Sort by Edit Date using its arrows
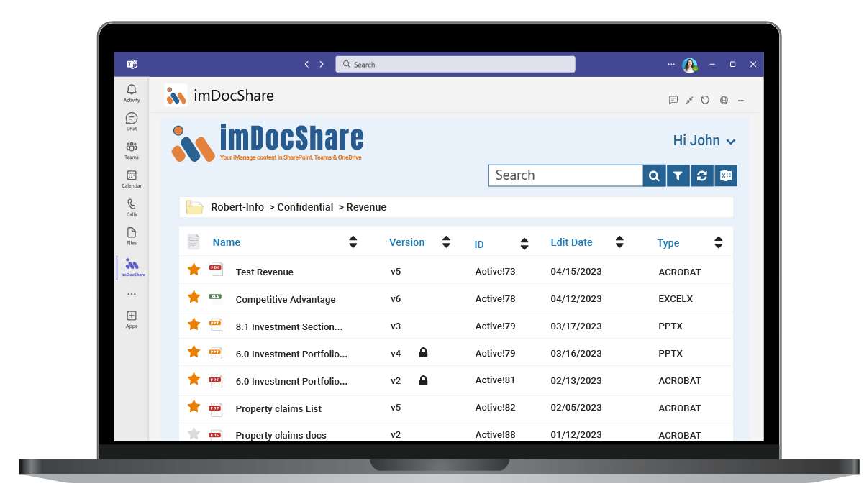 click(619, 242)
